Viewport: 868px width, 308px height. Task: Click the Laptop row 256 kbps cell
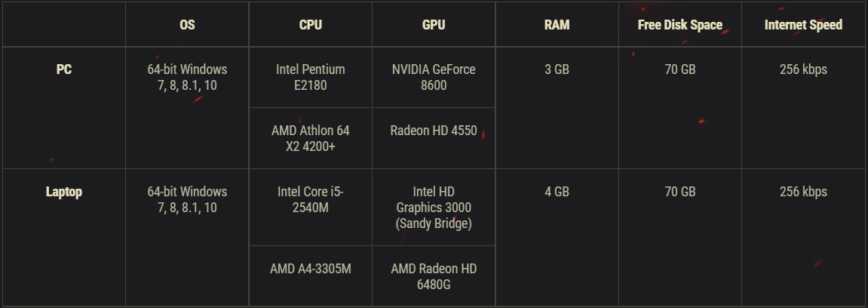[803, 192]
